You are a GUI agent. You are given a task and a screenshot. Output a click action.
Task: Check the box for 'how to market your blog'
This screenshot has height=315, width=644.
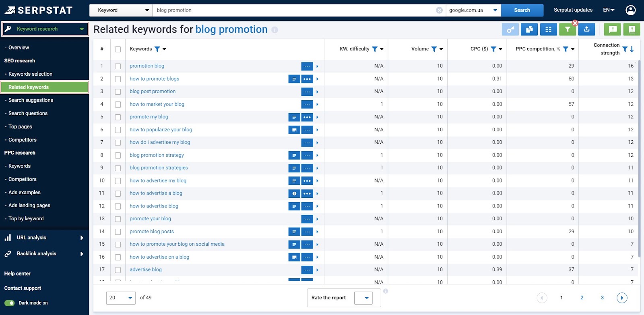pyautogui.click(x=118, y=104)
